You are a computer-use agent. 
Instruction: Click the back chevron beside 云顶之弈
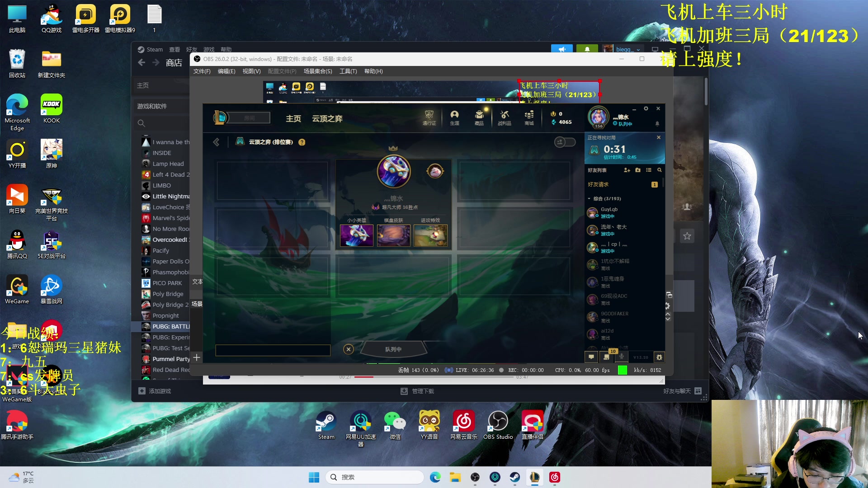coord(216,142)
